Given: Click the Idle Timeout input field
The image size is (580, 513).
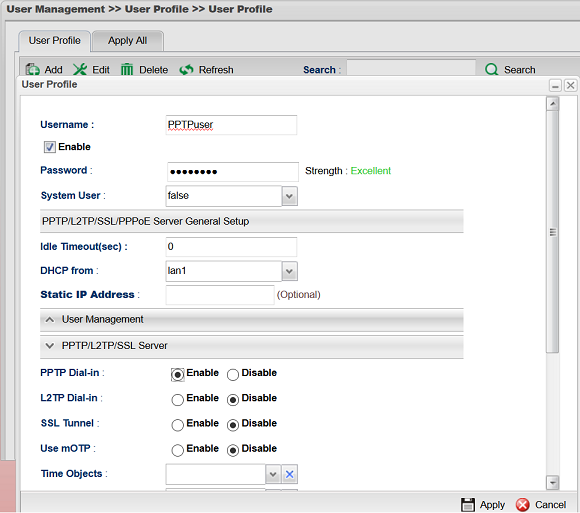Looking at the screenshot, I should click(231, 247).
